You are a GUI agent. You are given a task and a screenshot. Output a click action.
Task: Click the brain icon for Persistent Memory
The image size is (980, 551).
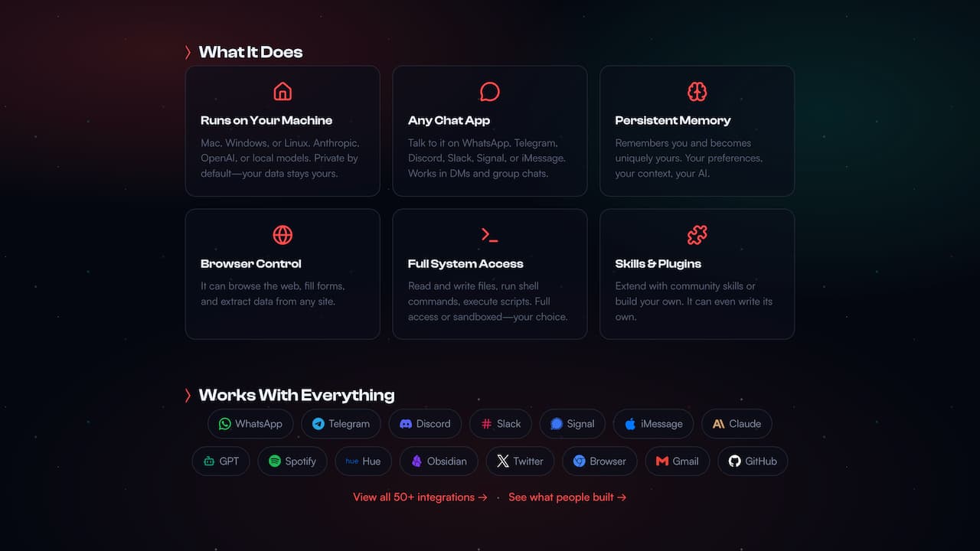(x=697, y=92)
